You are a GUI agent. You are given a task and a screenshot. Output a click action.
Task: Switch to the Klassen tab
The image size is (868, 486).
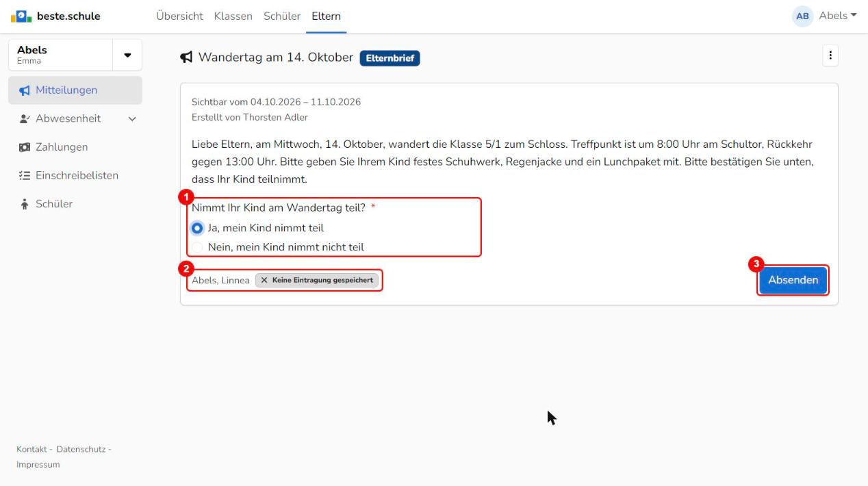pyautogui.click(x=233, y=16)
